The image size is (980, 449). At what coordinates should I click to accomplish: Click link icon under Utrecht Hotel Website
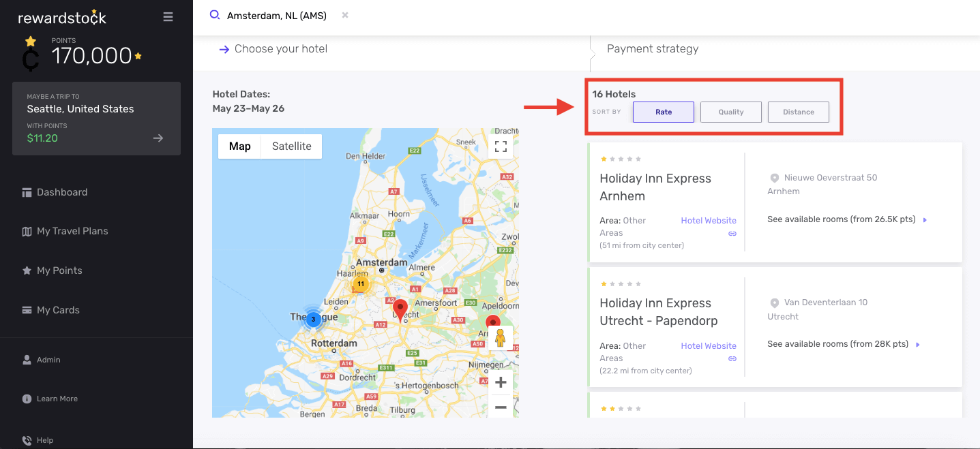point(732,358)
